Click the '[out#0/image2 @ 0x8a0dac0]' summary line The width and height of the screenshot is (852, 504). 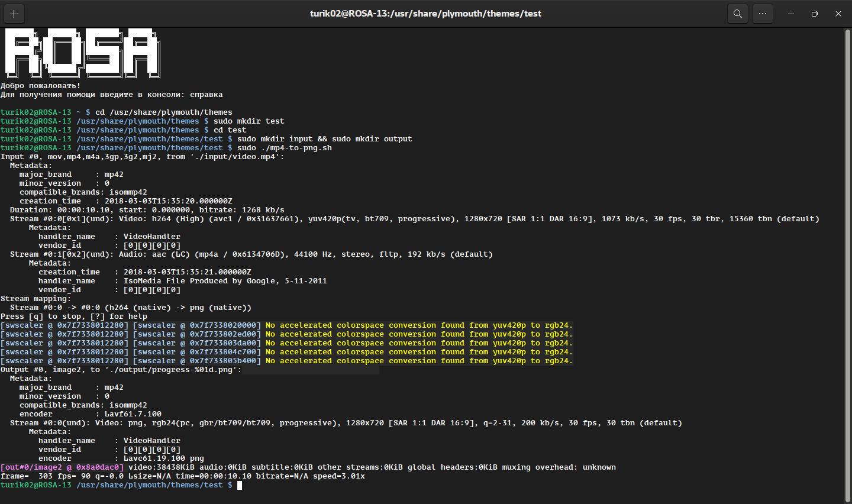tap(308, 467)
